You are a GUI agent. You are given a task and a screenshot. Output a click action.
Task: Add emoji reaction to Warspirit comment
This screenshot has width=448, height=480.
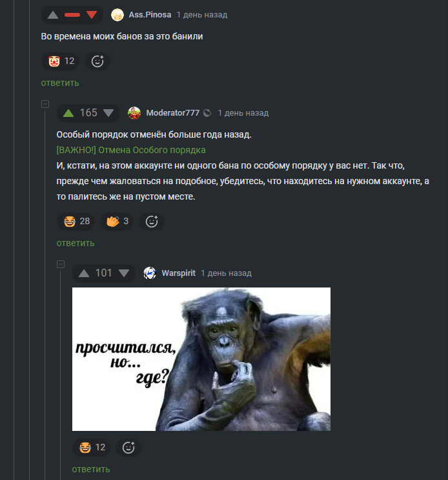pos(128,448)
